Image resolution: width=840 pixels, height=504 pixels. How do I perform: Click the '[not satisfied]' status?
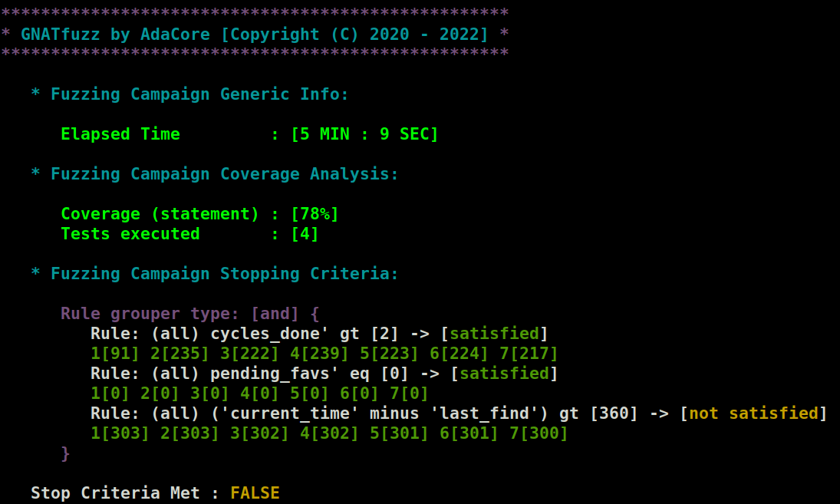pyautogui.click(x=753, y=413)
